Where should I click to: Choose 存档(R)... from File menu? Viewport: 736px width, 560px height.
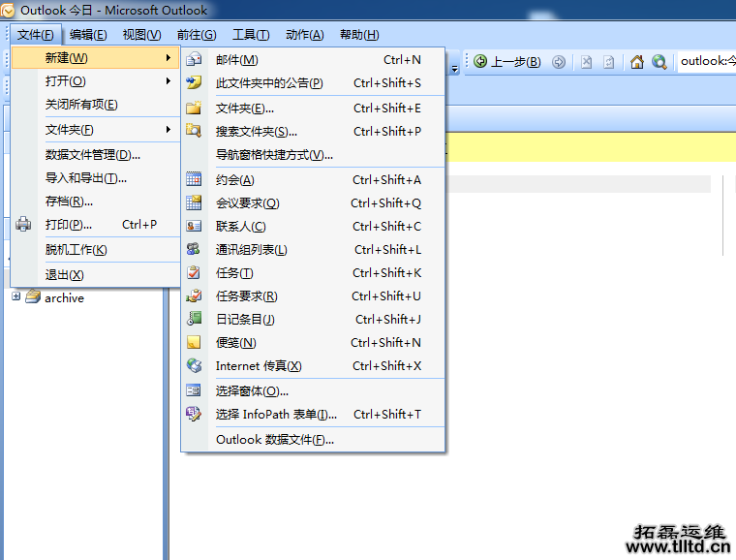[95, 202]
